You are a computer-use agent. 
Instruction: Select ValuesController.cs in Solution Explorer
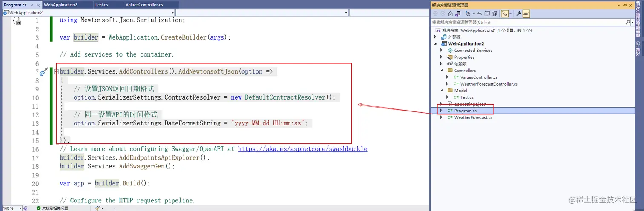point(479,77)
